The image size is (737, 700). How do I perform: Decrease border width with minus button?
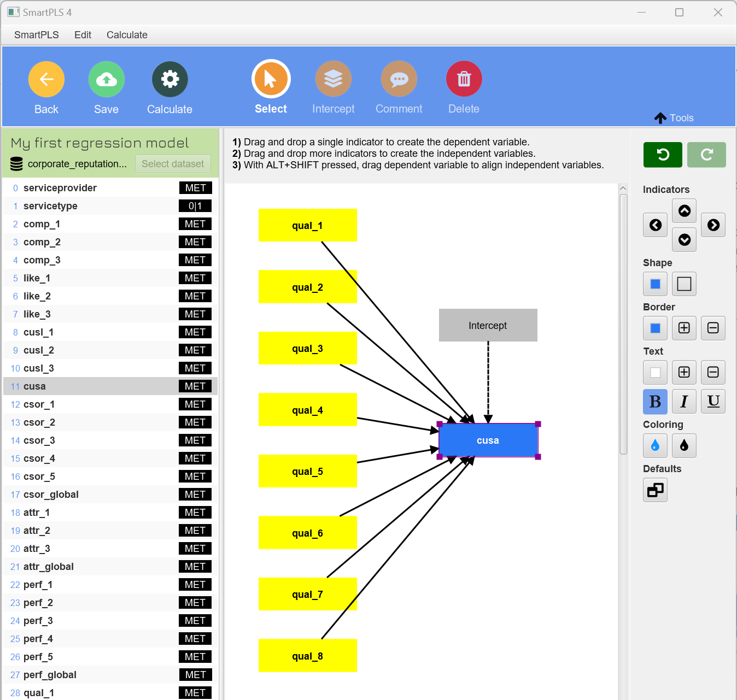tap(713, 328)
